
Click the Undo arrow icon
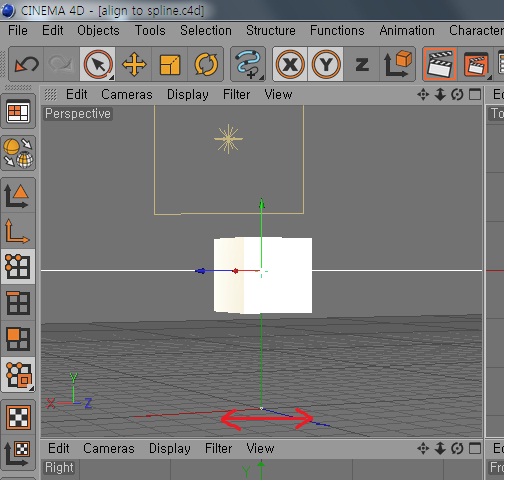26,64
